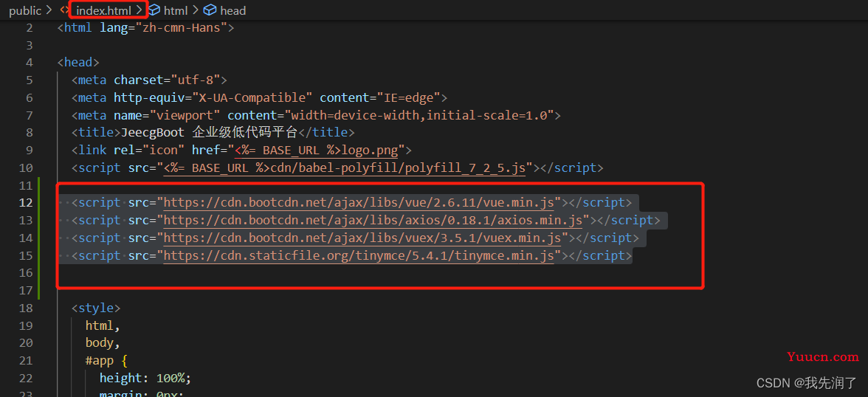Image resolution: width=868 pixels, height=397 pixels.
Task: Click the height property on line 22
Action: [121, 379]
